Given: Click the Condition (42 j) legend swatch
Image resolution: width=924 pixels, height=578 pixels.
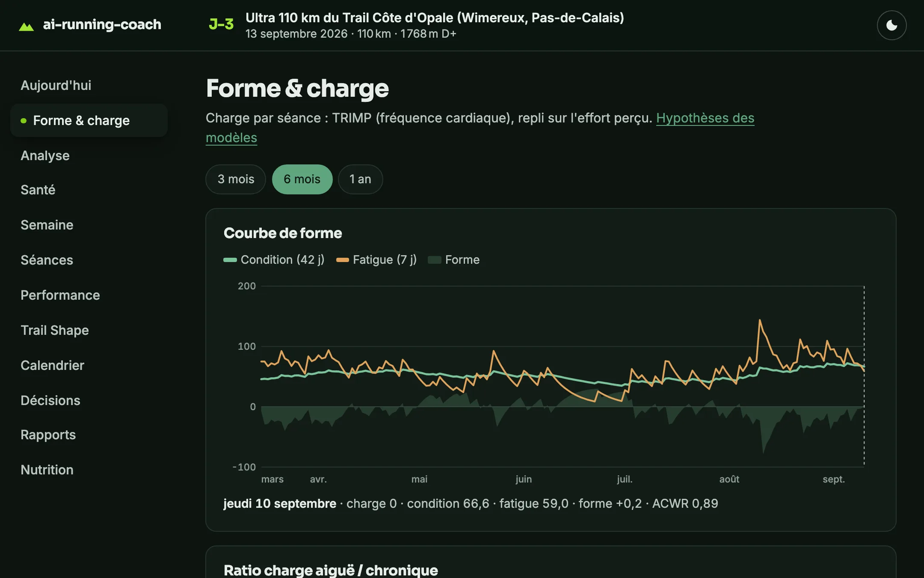Looking at the screenshot, I should pos(230,260).
